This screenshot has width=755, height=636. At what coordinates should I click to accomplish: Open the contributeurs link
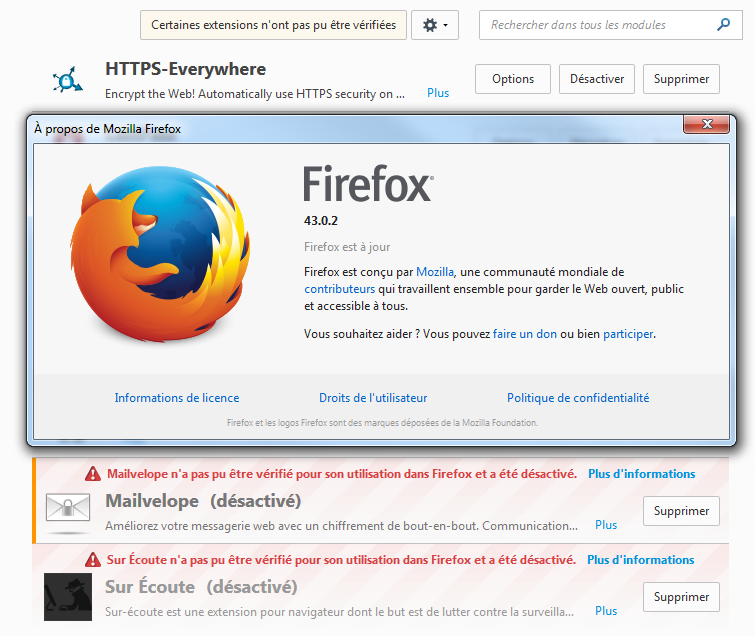pyautogui.click(x=339, y=289)
